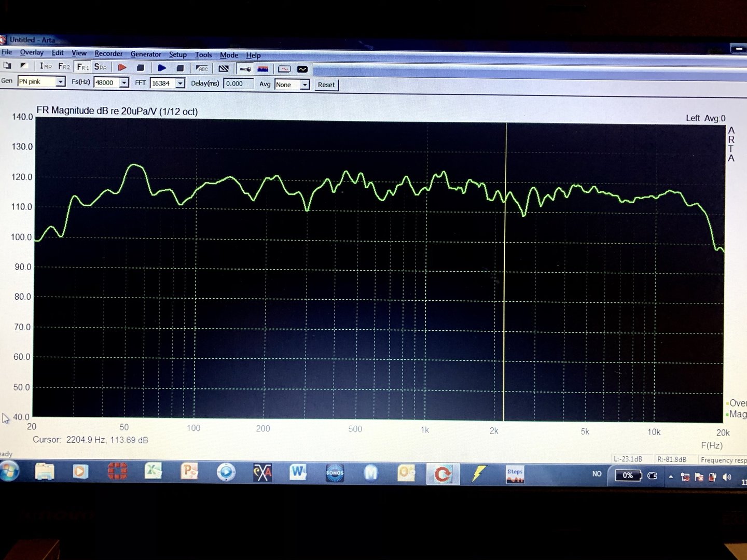Select Fr2 dual-channel frequency response mode
747x560 pixels.
64,66
